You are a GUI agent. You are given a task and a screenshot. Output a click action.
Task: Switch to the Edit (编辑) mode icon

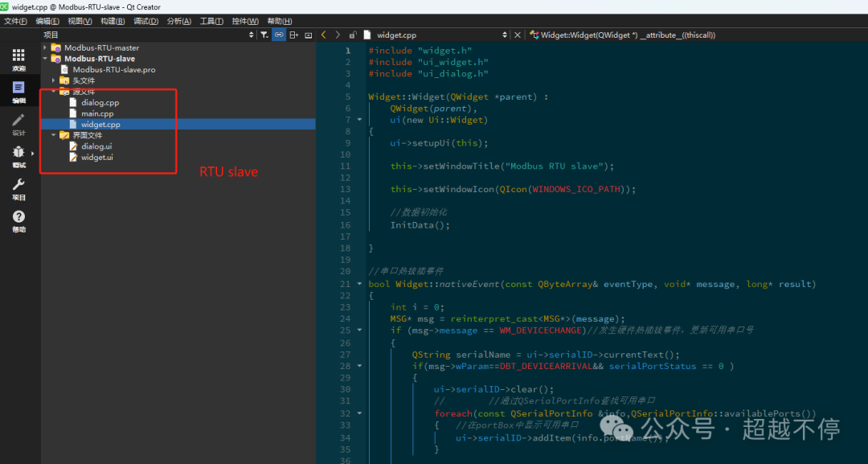tap(18, 92)
